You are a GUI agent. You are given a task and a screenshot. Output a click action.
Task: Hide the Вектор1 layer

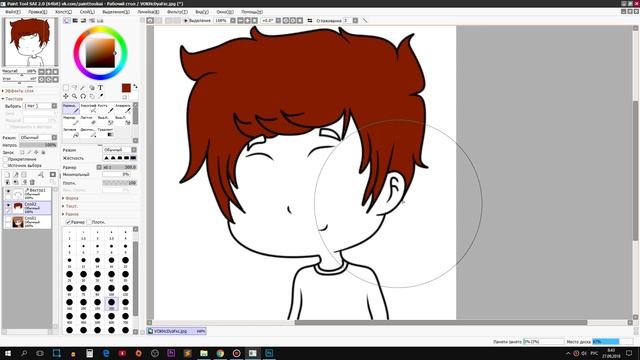click(x=8, y=191)
